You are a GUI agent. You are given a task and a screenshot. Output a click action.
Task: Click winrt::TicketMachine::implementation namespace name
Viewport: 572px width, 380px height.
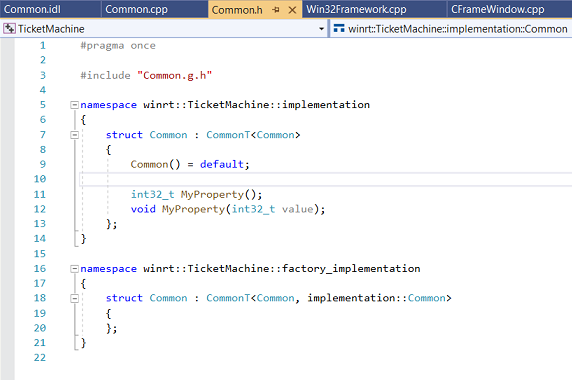click(x=256, y=105)
